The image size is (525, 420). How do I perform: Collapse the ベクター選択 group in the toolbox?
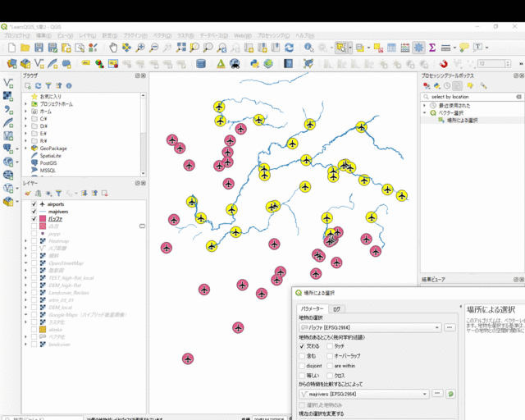coord(425,113)
